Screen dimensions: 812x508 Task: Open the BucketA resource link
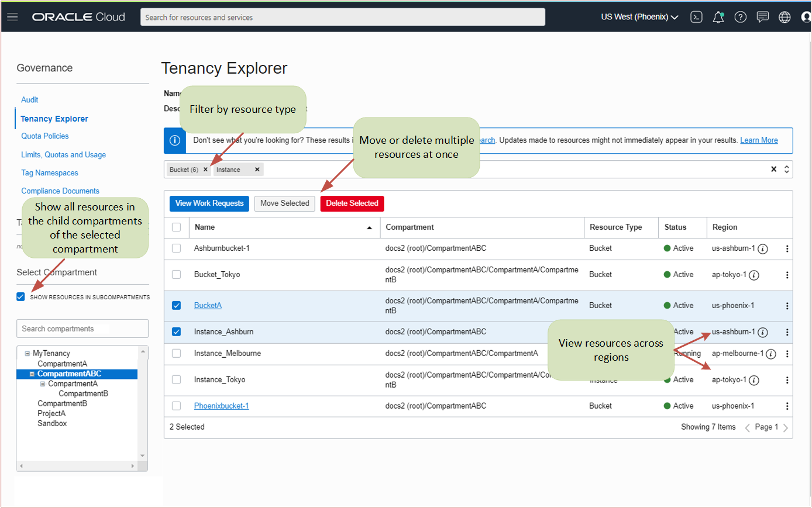click(x=208, y=305)
